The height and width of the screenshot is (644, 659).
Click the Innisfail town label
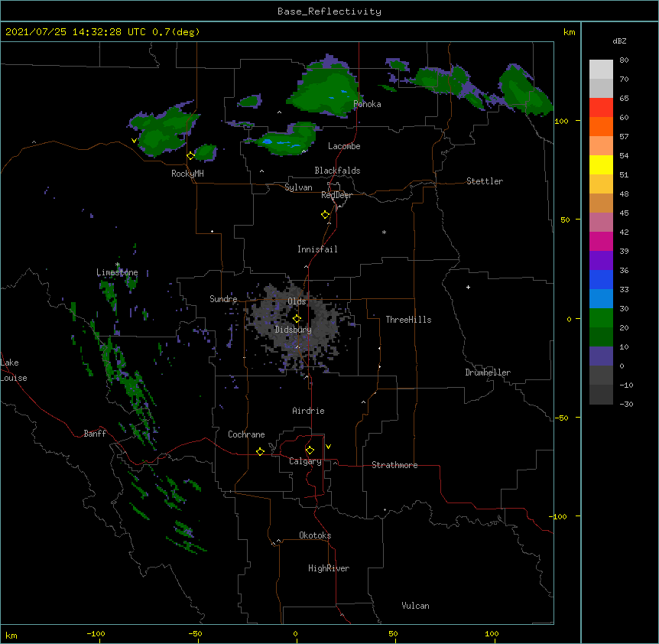(317, 249)
